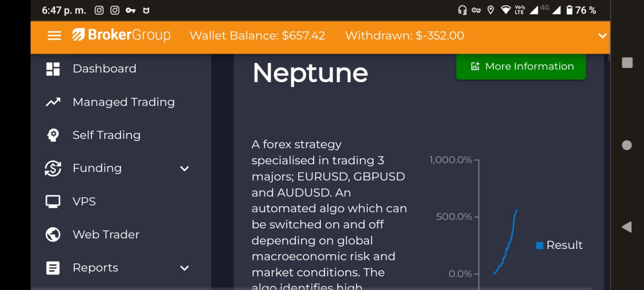The image size is (644, 290).
Task: Click the Funding dollar cycle icon
Action: 53,168
